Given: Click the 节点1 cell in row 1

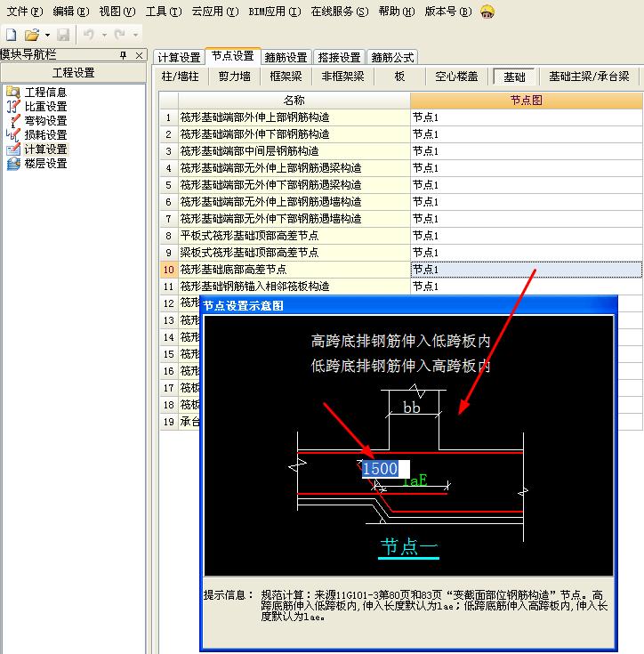Looking at the screenshot, I should coord(527,117).
